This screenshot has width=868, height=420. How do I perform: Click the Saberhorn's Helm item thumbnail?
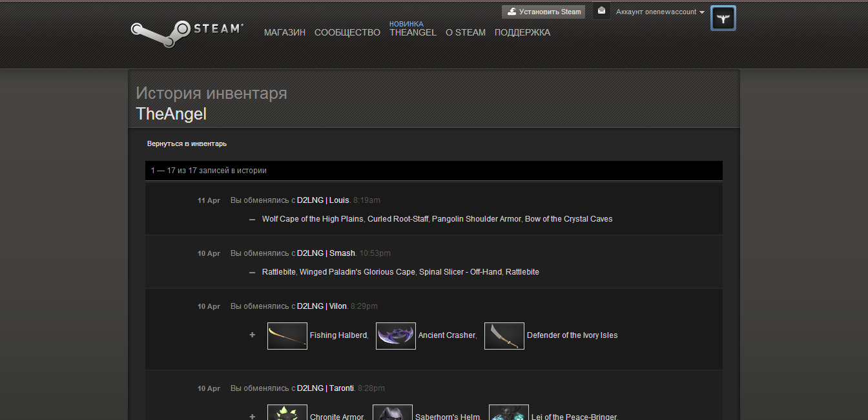(x=393, y=412)
